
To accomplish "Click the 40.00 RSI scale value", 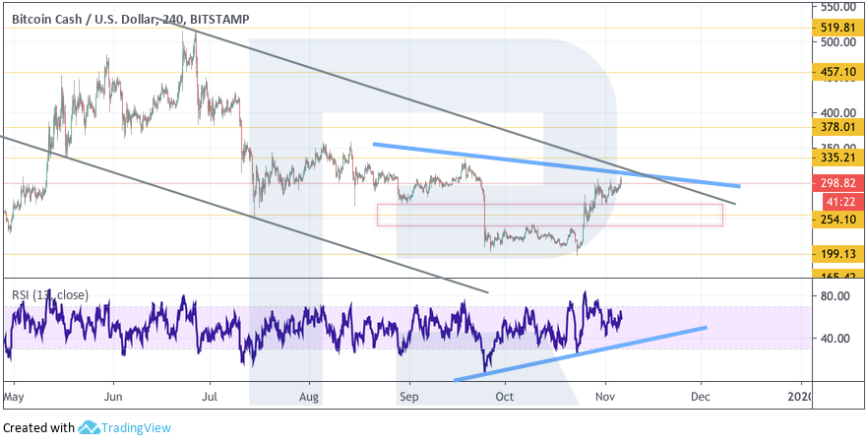I will point(836,339).
